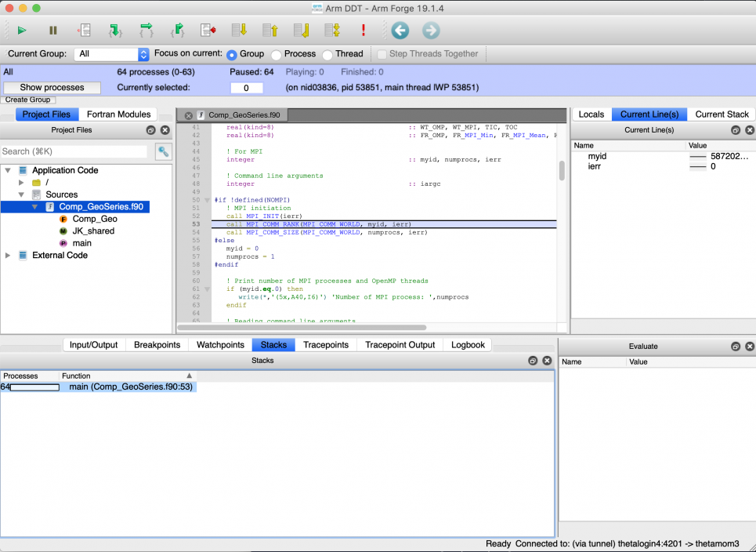
Task: Click the Step Into icon
Action: pyautogui.click(x=115, y=31)
